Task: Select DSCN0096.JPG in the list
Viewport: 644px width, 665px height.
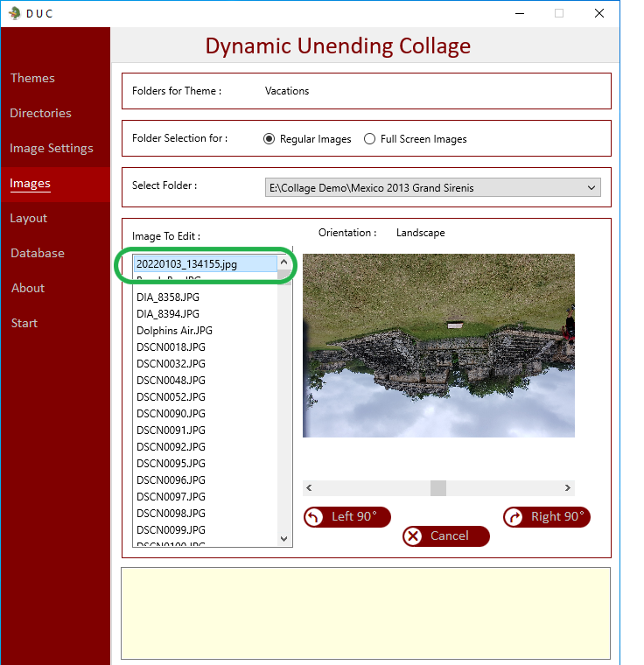Action: pyautogui.click(x=171, y=479)
